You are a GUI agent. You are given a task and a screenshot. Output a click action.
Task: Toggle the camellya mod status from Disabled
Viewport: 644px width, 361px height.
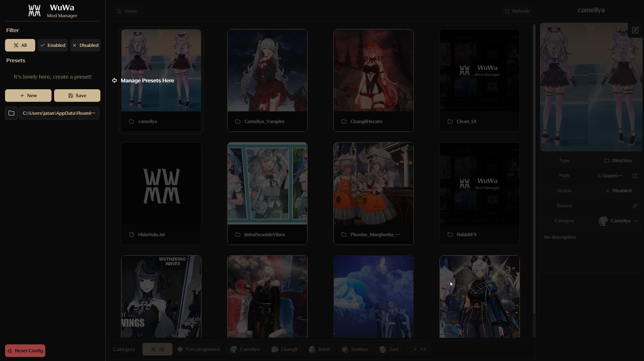(x=619, y=191)
